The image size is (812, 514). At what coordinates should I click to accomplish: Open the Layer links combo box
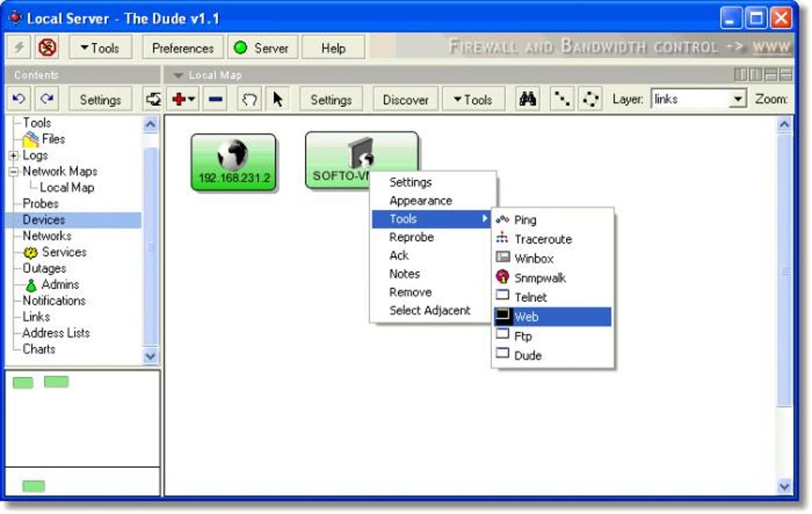coord(698,99)
